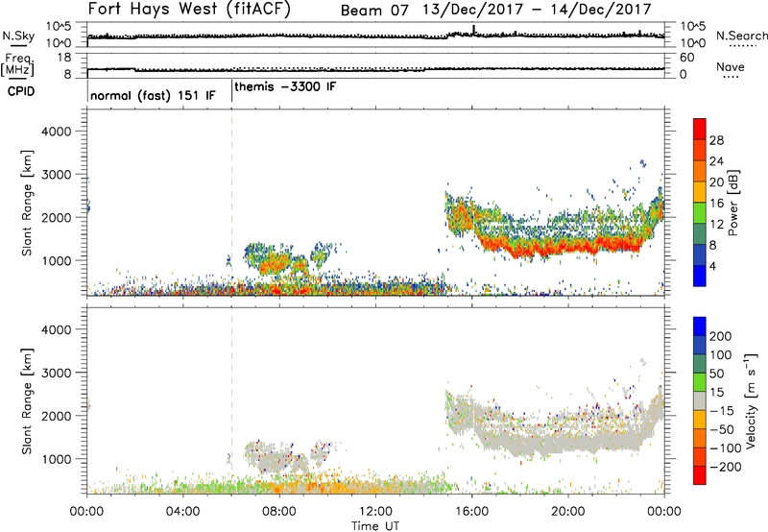The width and height of the screenshot is (768, 532).
Task: Click the 'Power [dB]' colorbar label
Action: pos(733,203)
